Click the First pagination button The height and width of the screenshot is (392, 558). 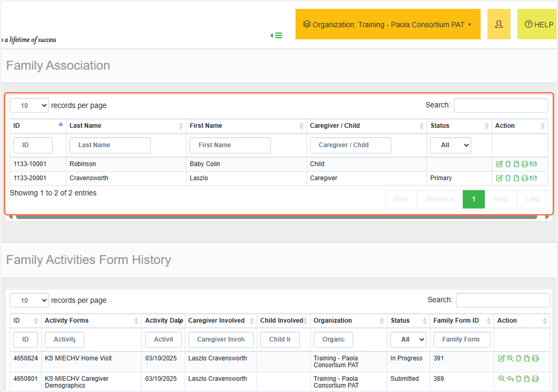(x=401, y=199)
